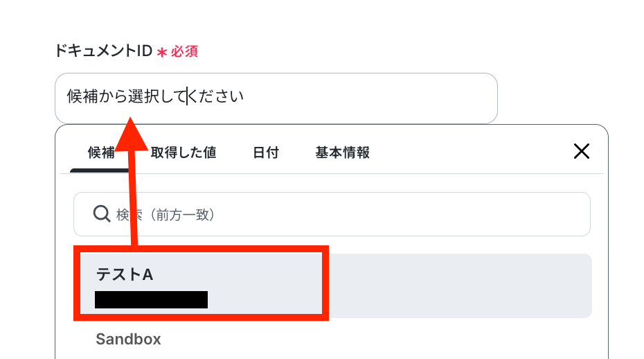Pick the Sandbox candidate option
Image resolution: width=644 pixels, height=359 pixels.
tap(128, 339)
